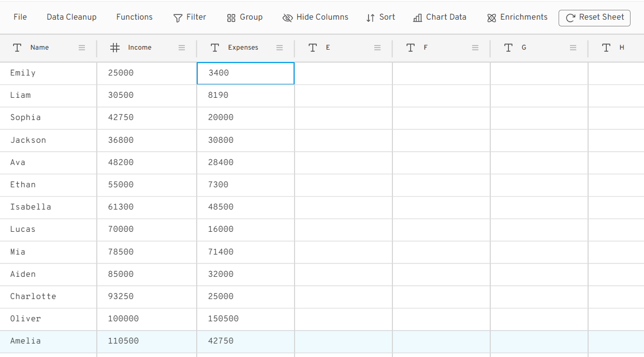Open the File menu

(20, 17)
